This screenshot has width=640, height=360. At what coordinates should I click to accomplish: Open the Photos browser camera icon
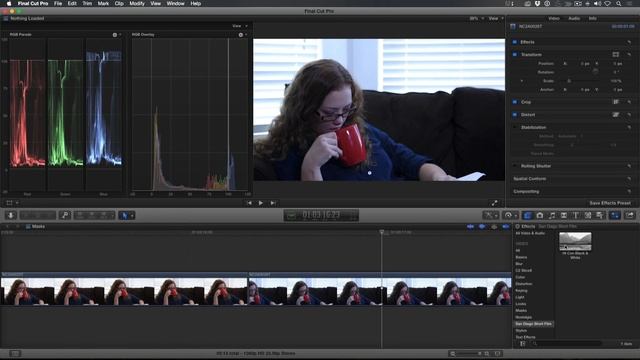[540, 215]
